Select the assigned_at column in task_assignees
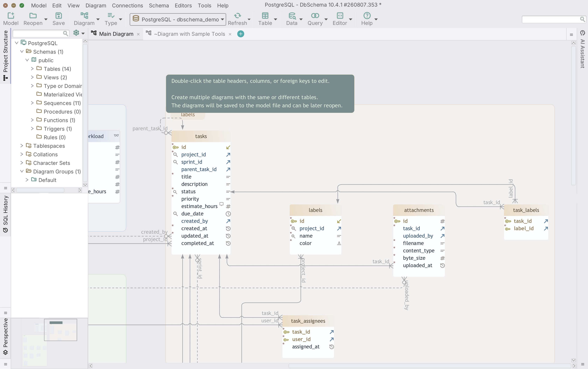This screenshot has width=588, height=369. point(306,347)
